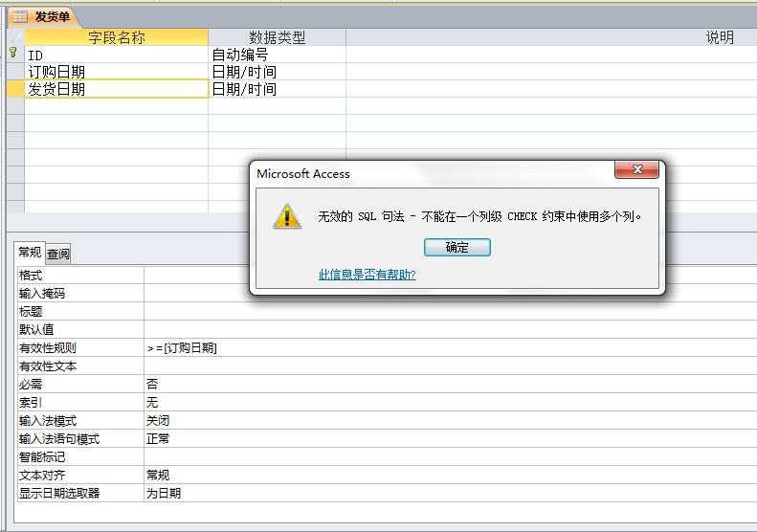The image size is (757, 532).
Task: Open the 此信息是否有帮助? link
Action: (x=367, y=275)
